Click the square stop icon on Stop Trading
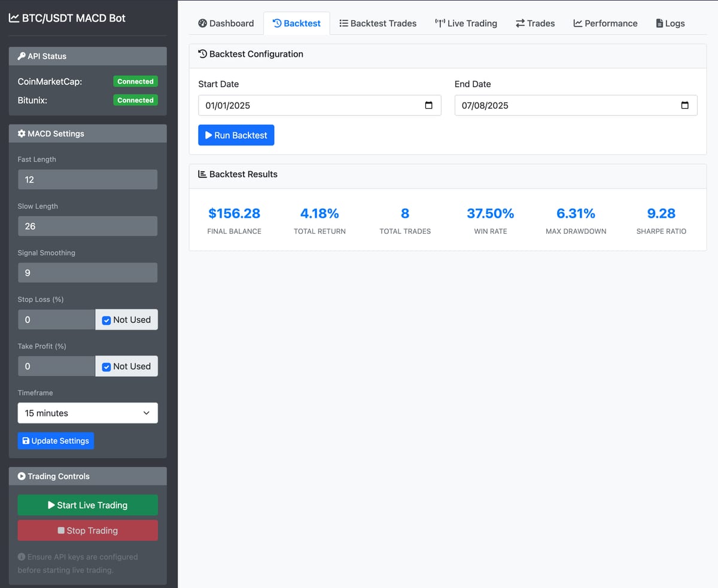Screen dimensions: 718x588 click(61, 531)
